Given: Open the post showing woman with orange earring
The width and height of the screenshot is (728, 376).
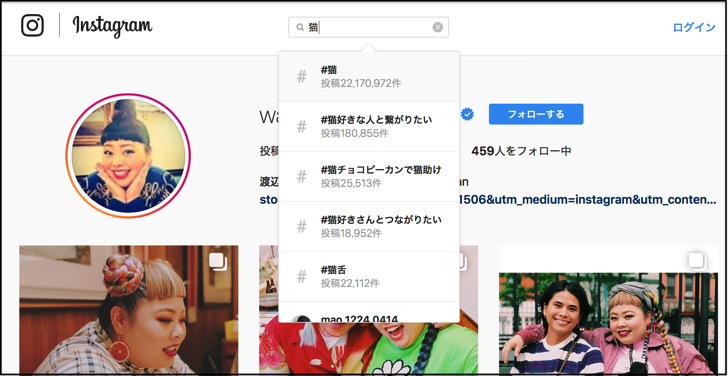Looking at the screenshot, I should pyautogui.click(x=129, y=310).
